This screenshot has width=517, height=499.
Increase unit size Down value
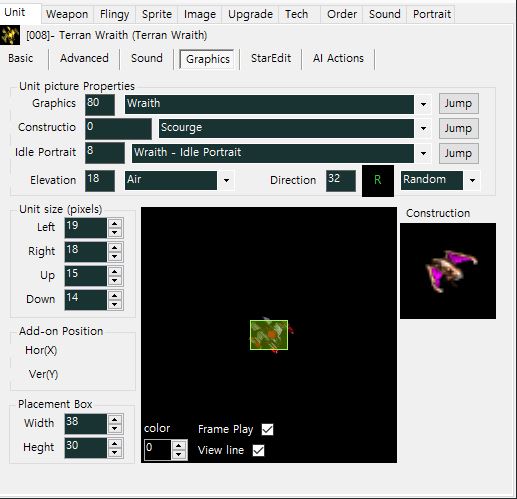tap(115, 296)
